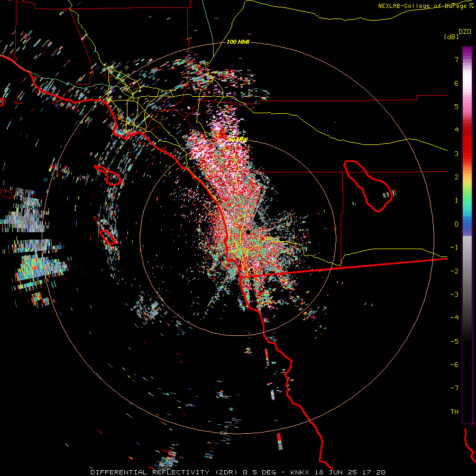This screenshot has height=476, width=476.
Task: Click the 0 value on the color scale
Action: pos(456,224)
